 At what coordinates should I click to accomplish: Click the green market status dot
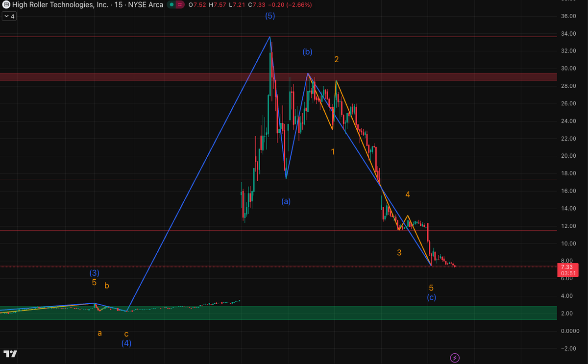pos(171,4)
